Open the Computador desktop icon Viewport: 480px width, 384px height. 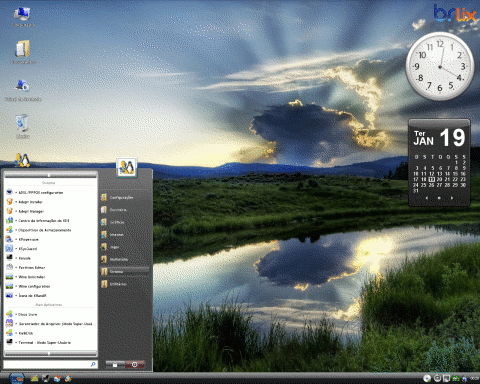(x=22, y=17)
